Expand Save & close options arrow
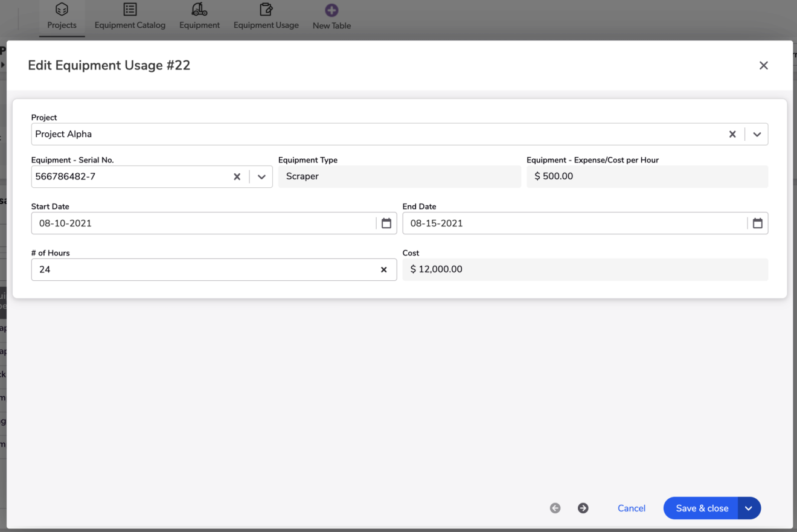This screenshot has width=797, height=532. [x=749, y=508]
